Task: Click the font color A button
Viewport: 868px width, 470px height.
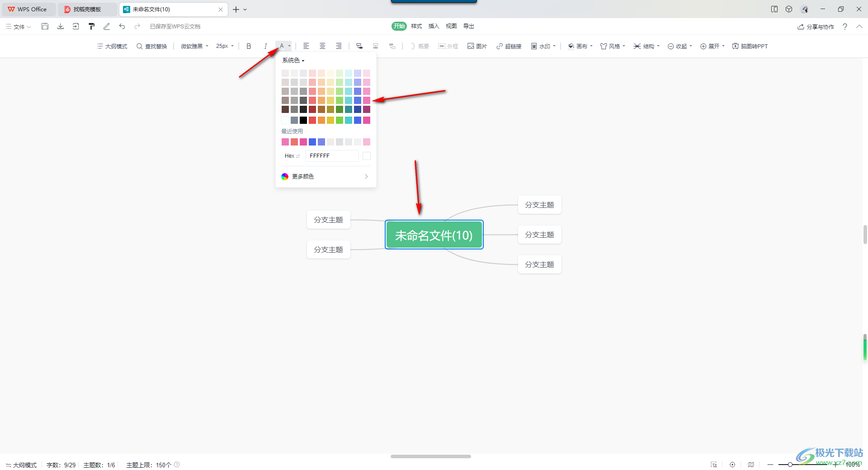Action: tap(282, 46)
